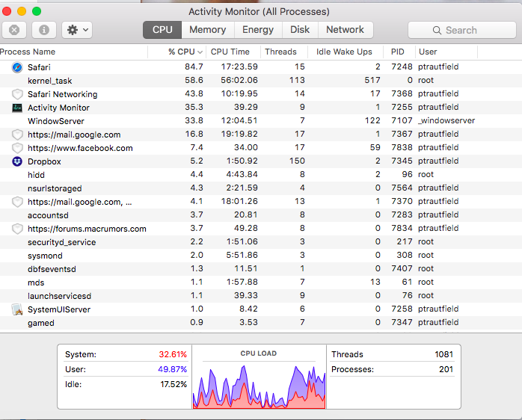Select the dbfseventsd process
This screenshot has height=420, width=522.
pyautogui.click(x=261, y=269)
